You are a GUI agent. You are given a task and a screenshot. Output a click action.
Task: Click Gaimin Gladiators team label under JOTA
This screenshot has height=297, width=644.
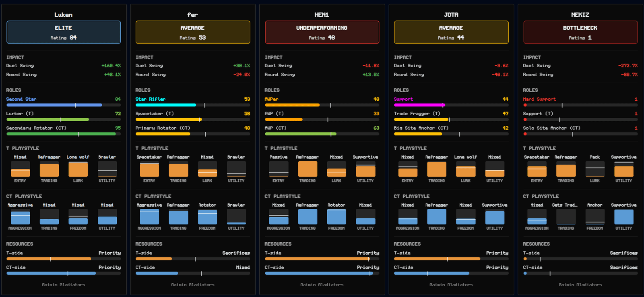coord(451,285)
